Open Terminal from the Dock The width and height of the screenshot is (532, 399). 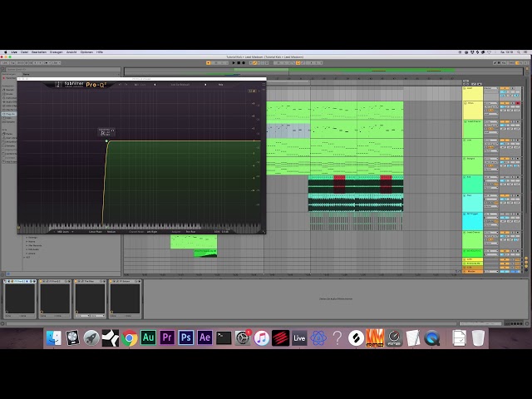coord(224,338)
